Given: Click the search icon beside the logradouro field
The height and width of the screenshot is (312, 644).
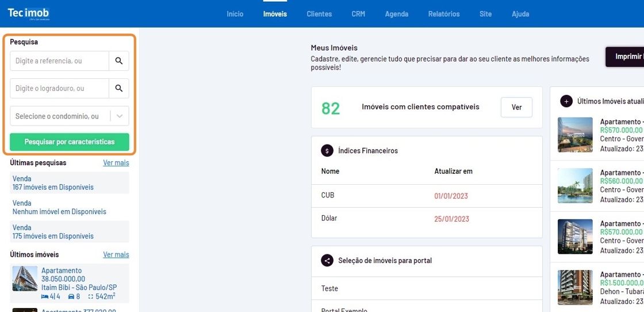Looking at the screenshot, I should click(118, 88).
